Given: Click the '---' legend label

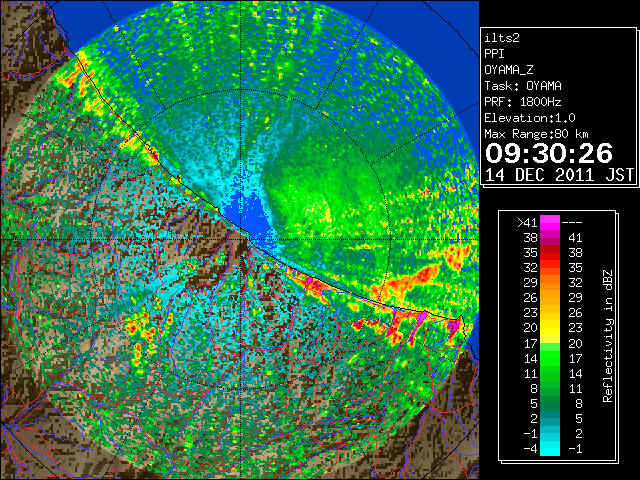Looking at the screenshot, I should (572, 222).
